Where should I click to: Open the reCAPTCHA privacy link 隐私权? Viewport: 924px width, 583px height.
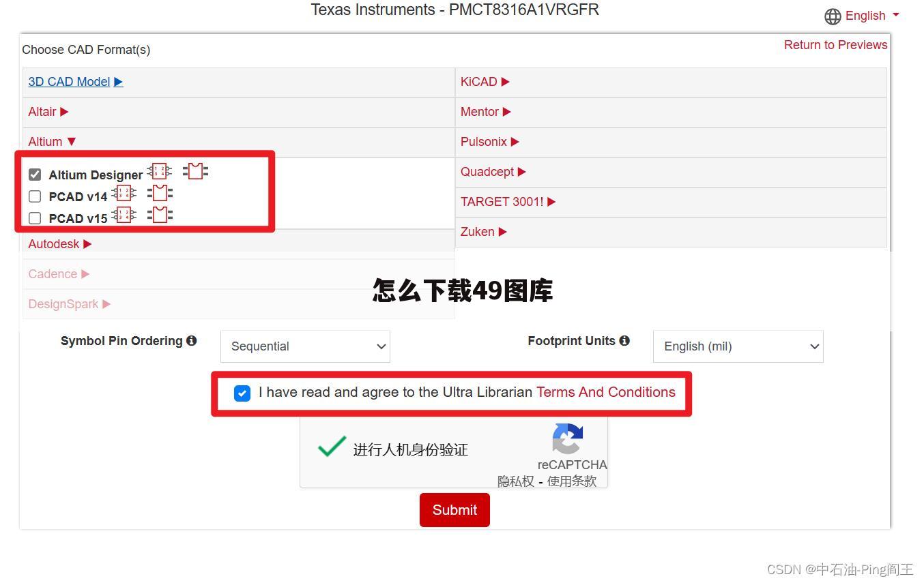[516, 481]
